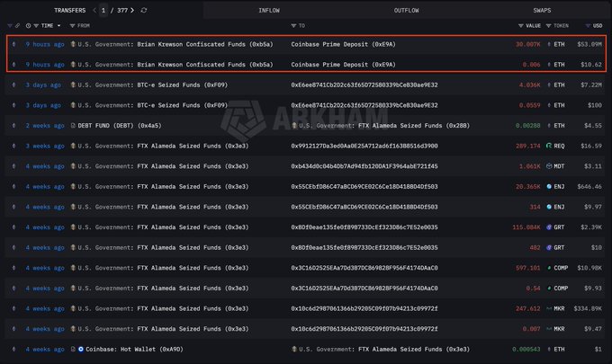Viewport: 612px width, 364px height.
Task: Refresh the transfers list
Action: pos(144,10)
